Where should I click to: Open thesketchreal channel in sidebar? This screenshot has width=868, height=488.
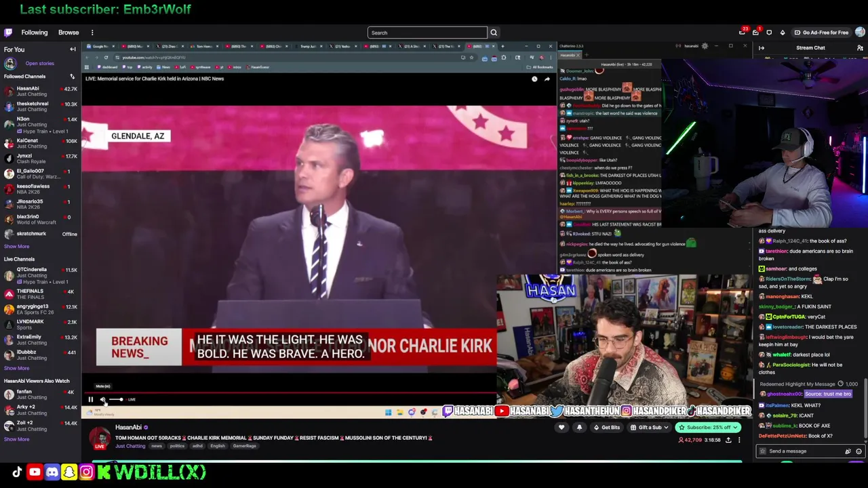(x=41, y=106)
